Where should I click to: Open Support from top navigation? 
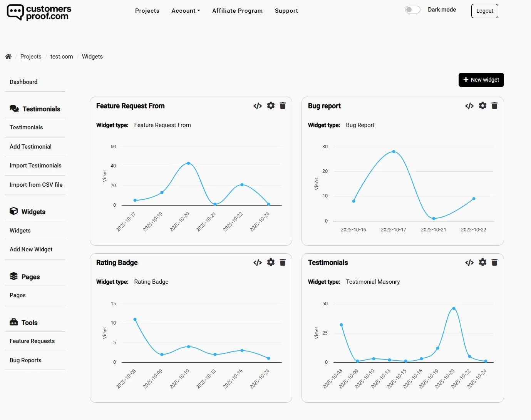click(286, 11)
